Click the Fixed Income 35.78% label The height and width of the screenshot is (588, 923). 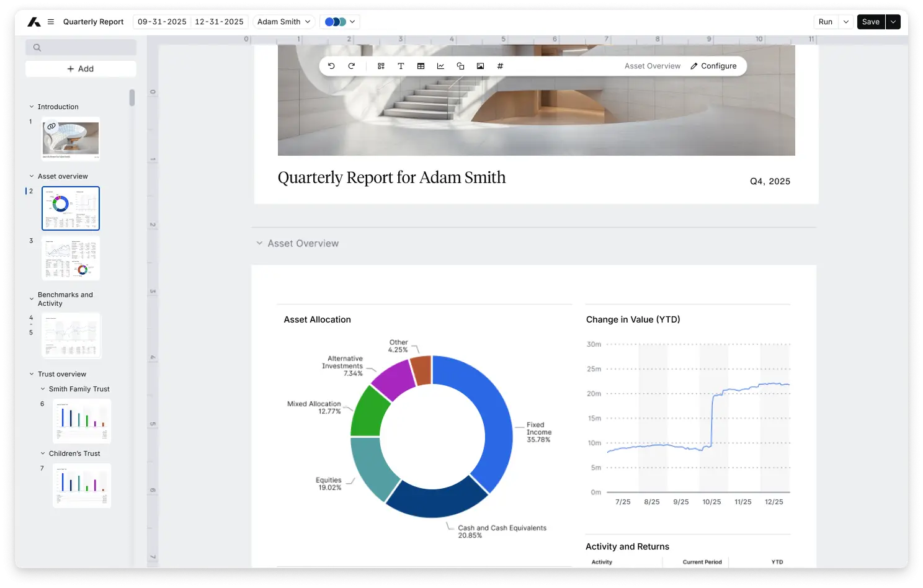pos(538,432)
